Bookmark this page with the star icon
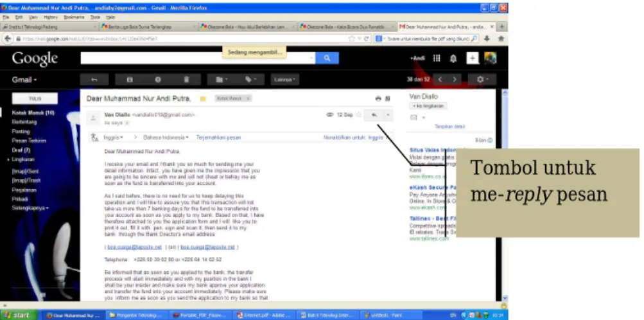644x320 pixels. (x=352, y=39)
